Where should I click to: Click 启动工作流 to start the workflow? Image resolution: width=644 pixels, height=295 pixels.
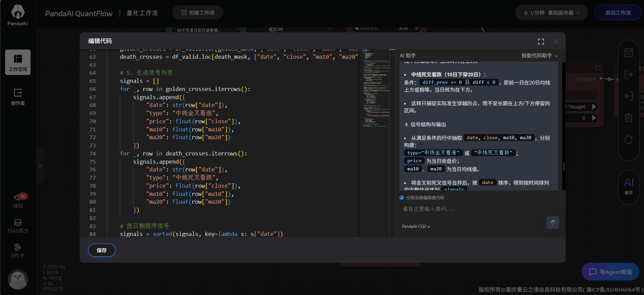pyautogui.click(x=618, y=13)
